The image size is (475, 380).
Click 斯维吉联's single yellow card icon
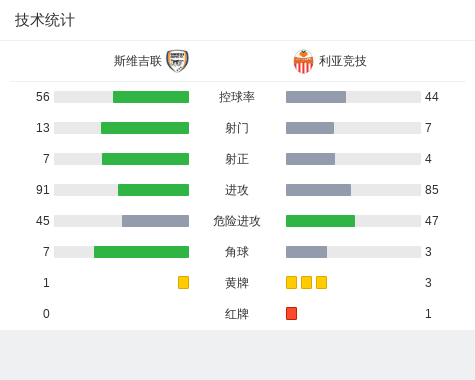pos(183,282)
